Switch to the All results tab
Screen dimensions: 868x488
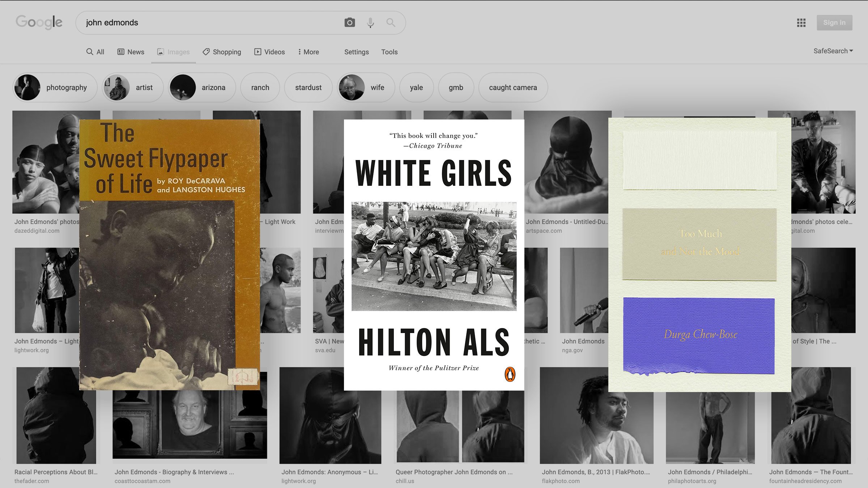click(95, 52)
